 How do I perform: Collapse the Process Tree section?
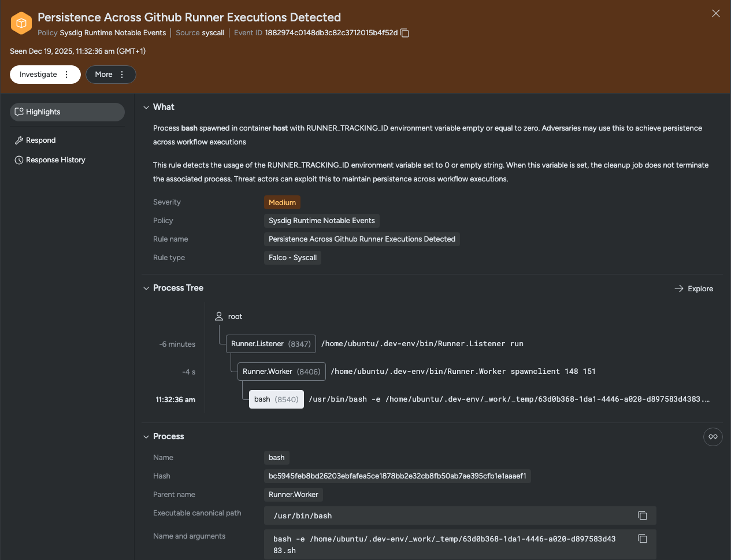pos(146,288)
